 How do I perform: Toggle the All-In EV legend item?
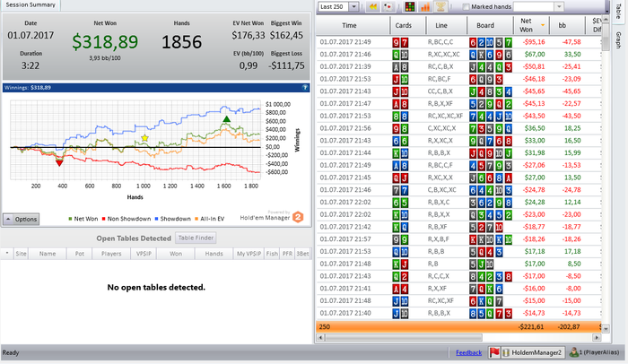click(209, 219)
